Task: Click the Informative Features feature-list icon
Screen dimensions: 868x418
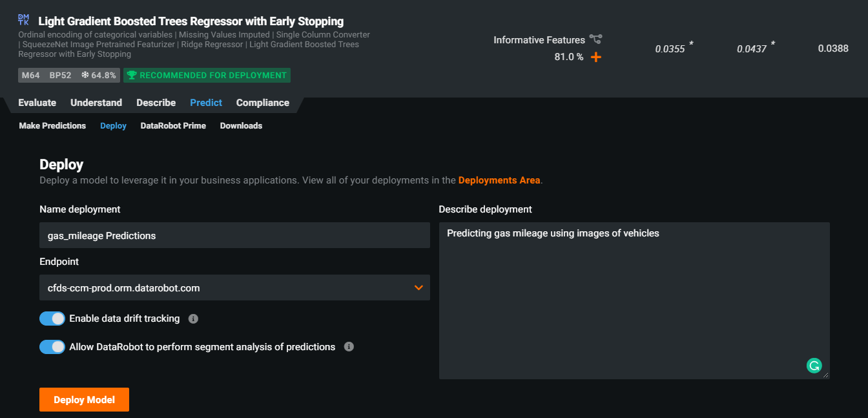Action: 595,39
